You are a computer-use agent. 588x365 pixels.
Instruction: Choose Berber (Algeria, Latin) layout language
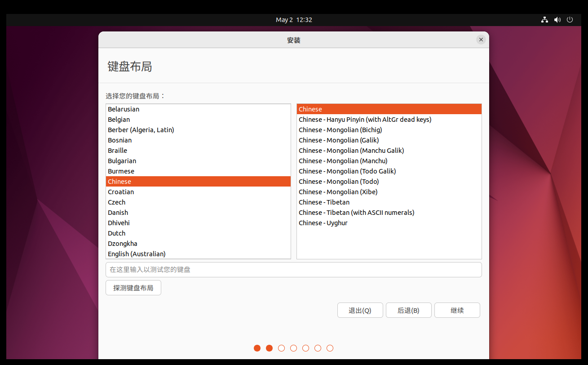(198, 130)
